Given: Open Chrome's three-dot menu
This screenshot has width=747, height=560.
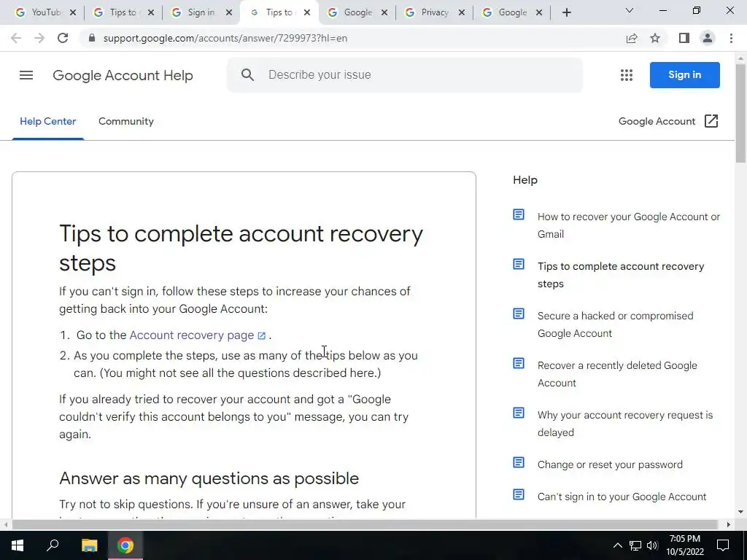Looking at the screenshot, I should tap(731, 38).
